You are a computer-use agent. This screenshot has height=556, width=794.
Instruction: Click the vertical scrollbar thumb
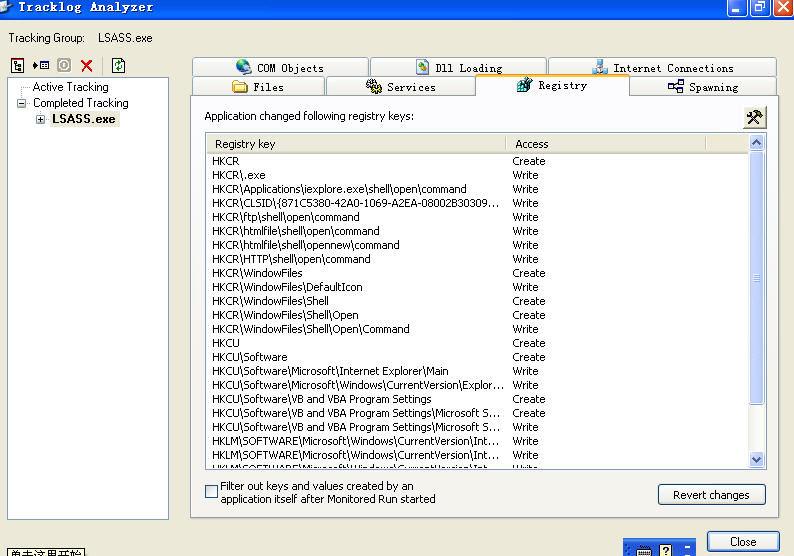tap(757, 277)
